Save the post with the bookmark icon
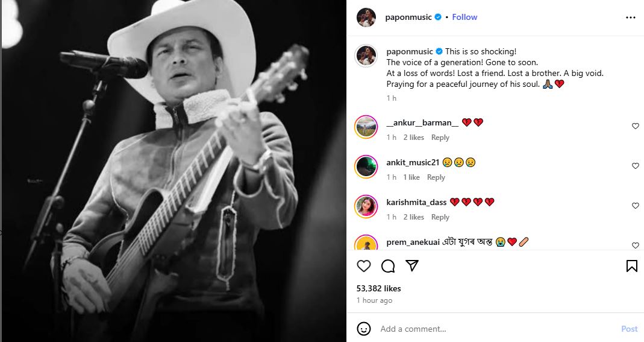This screenshot has width=644, height=342. (631, 266)
